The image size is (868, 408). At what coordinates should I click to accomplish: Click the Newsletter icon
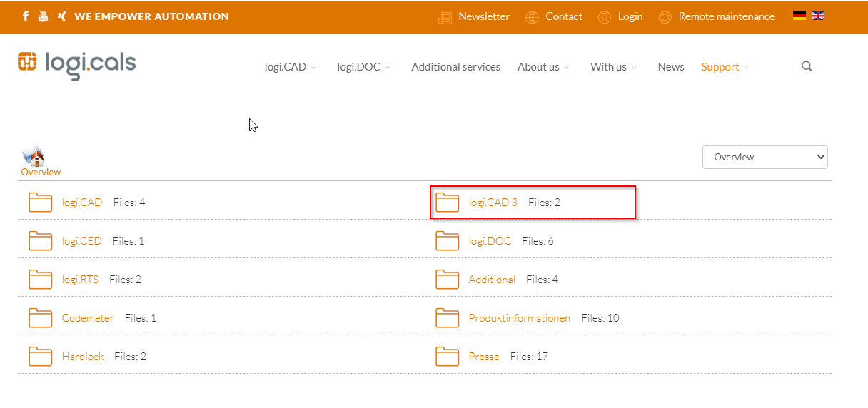445,16
